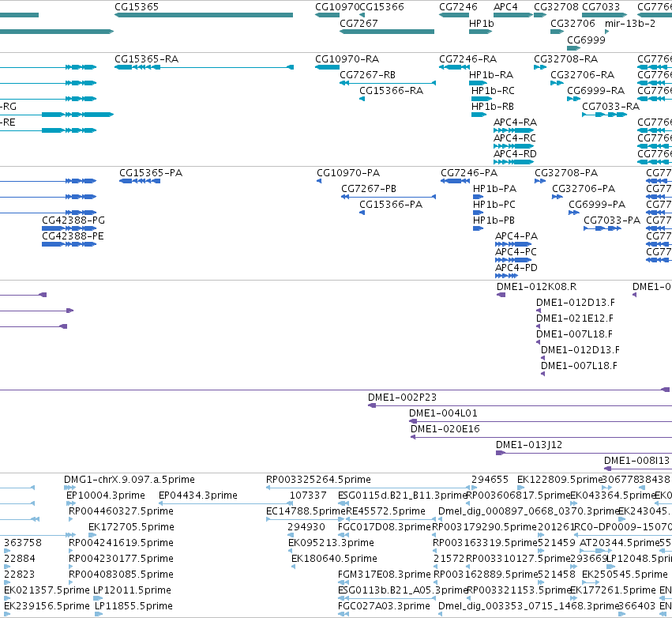Select BAC clone DME1-004L01
Image resolution: width=672 pixels, height=618 pixels.
pyautogui.click(x=443, y=413)
